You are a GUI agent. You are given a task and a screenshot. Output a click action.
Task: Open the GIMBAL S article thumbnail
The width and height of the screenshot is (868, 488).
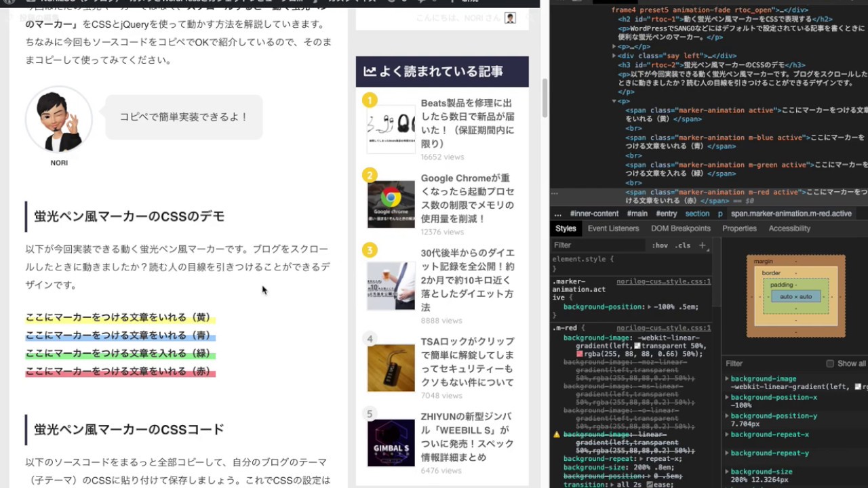[x=391, y=443]
